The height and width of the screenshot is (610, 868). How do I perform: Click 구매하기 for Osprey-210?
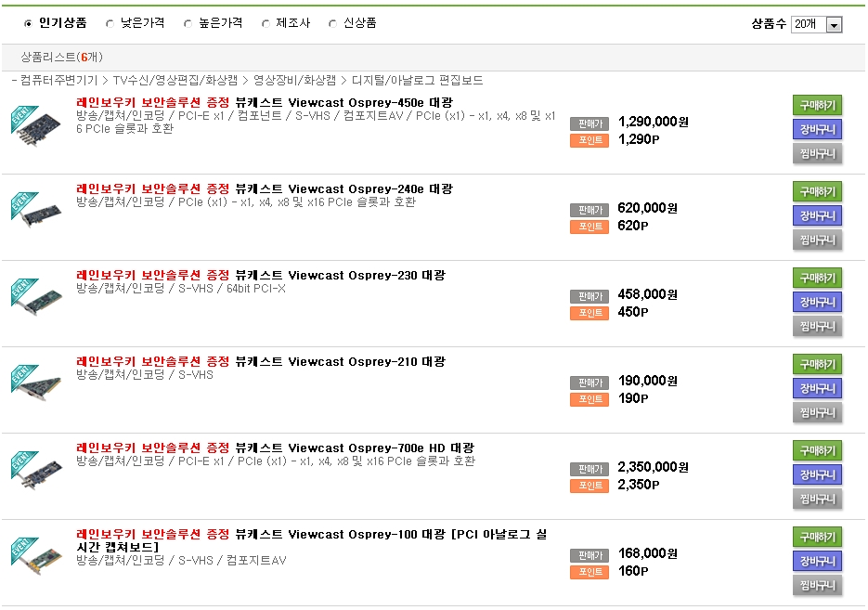(x=817, y=364)
